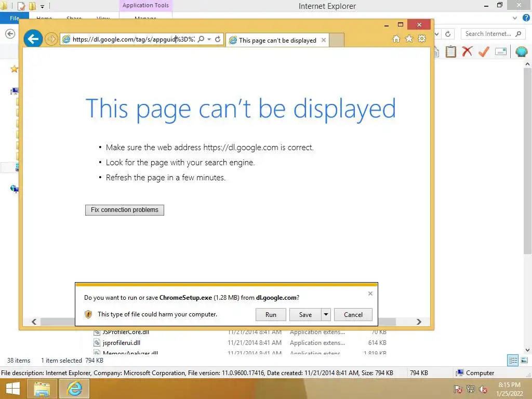Dismiss the download notification bar with its X

coord(370,294)
